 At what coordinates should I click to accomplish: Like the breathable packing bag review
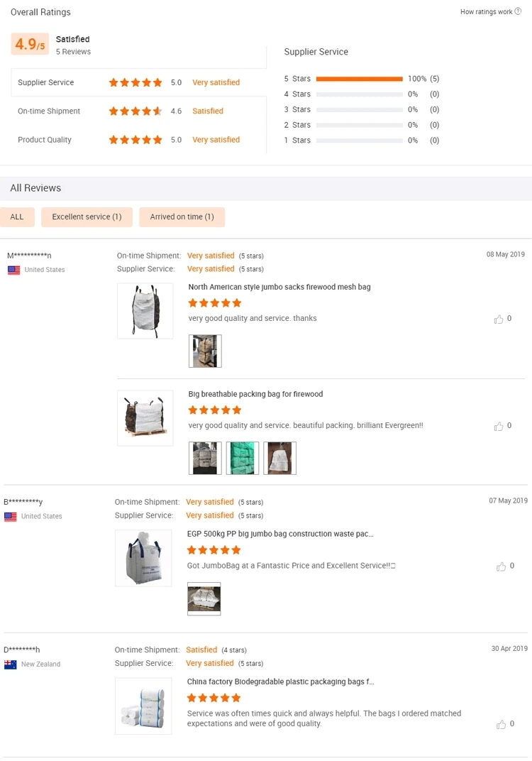499,427
